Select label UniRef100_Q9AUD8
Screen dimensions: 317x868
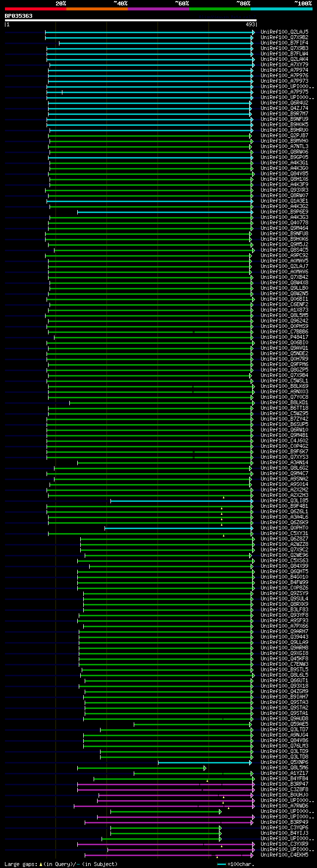284,718
